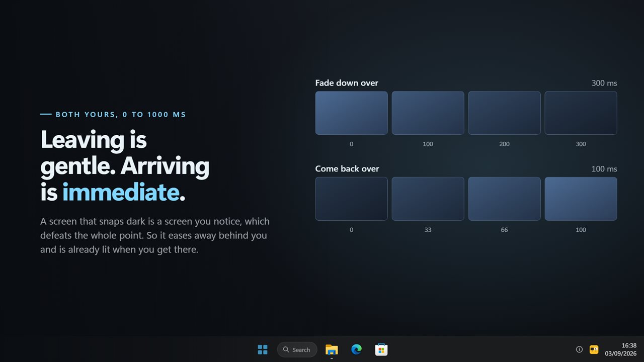
Task: Select the Fade down frame labeled 300
Action: (581, 113)
